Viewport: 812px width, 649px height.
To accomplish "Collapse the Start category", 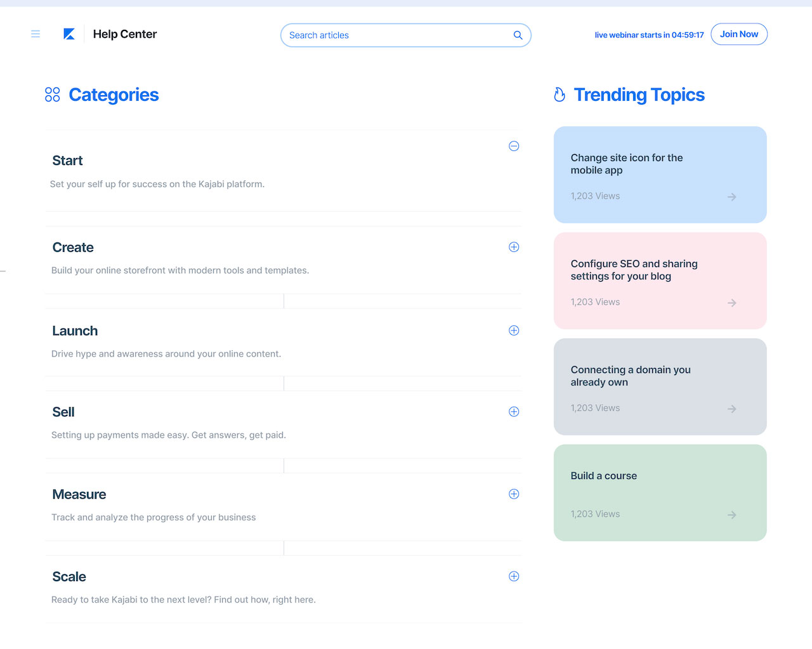I will pyautogui.click(x=514, y=146).
